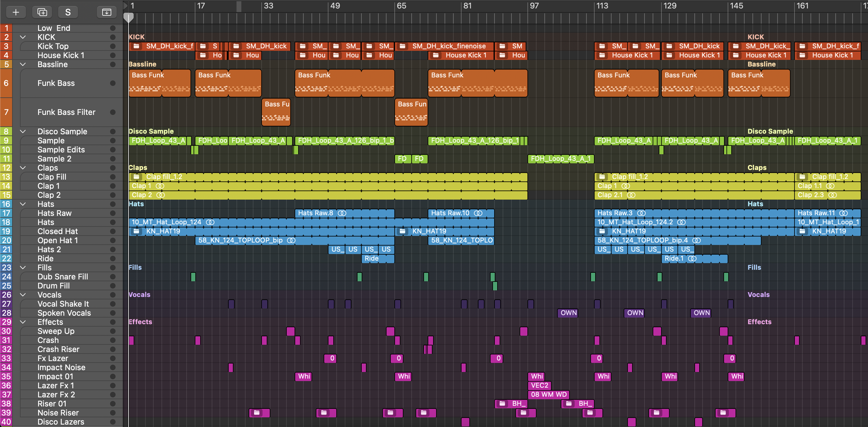This screenshot has width=868, height=427.
Task: Toggle the Funk Bass track enable dot
Action: tap(113, 83)
